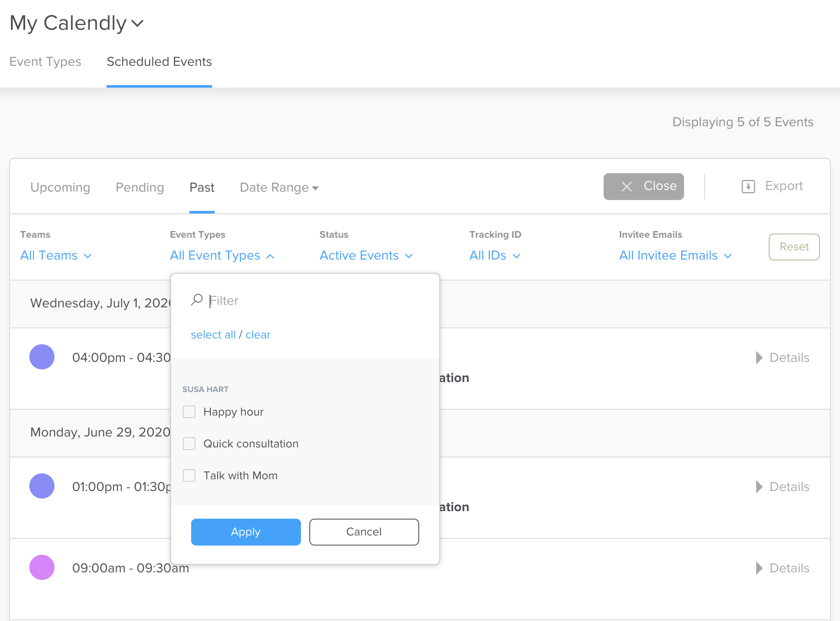This screenshot has height=621, width=840.
Task: Click the purple color dot of the 04:00pm event
Action: [42, 357]
